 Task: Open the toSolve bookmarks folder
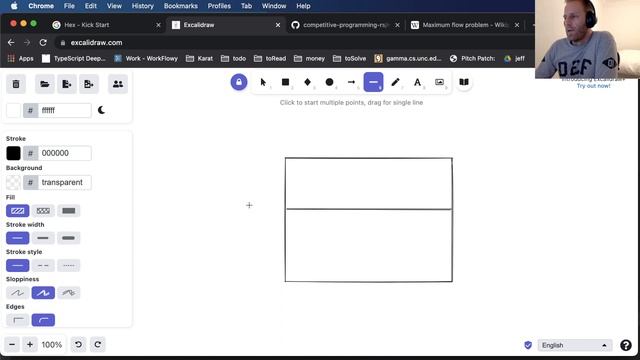tap(349, 58)
